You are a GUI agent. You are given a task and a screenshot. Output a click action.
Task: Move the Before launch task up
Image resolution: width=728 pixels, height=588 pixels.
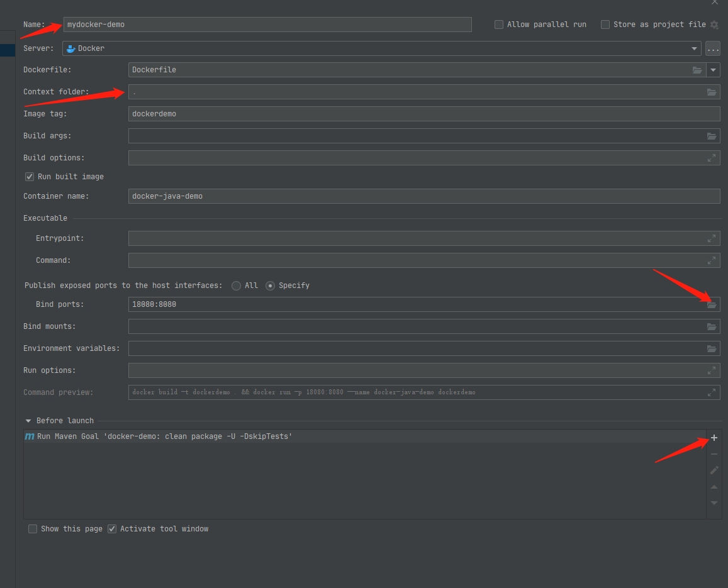point(714,487)
